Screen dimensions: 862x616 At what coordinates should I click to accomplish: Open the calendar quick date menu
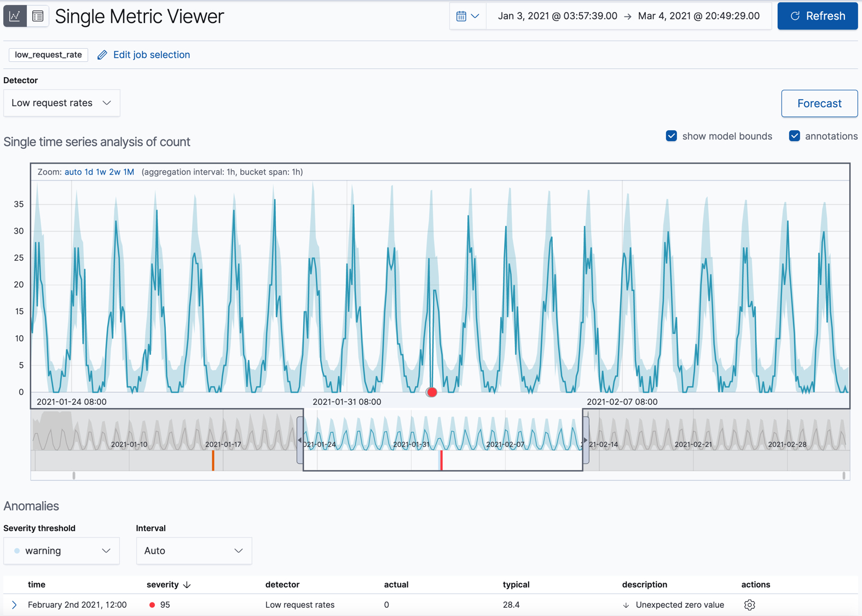(467, 16)
